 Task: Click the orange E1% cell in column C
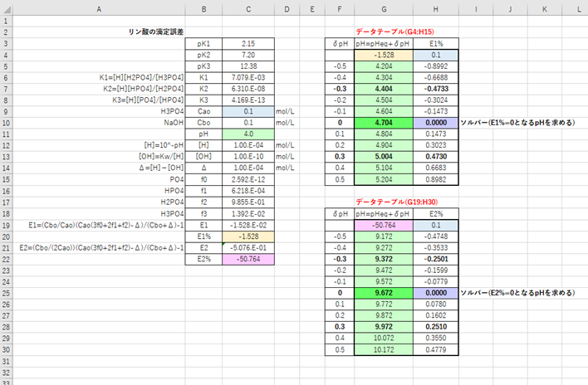tap(248, 236)
